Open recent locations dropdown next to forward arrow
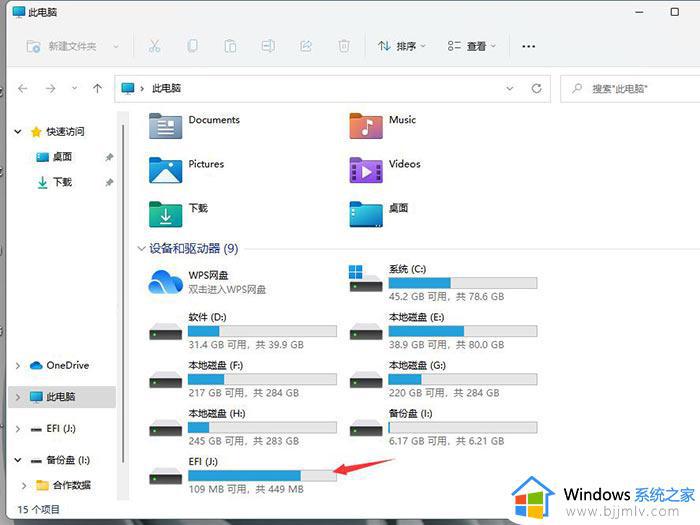This screenshot has width=700, height=525. (75, 88)
